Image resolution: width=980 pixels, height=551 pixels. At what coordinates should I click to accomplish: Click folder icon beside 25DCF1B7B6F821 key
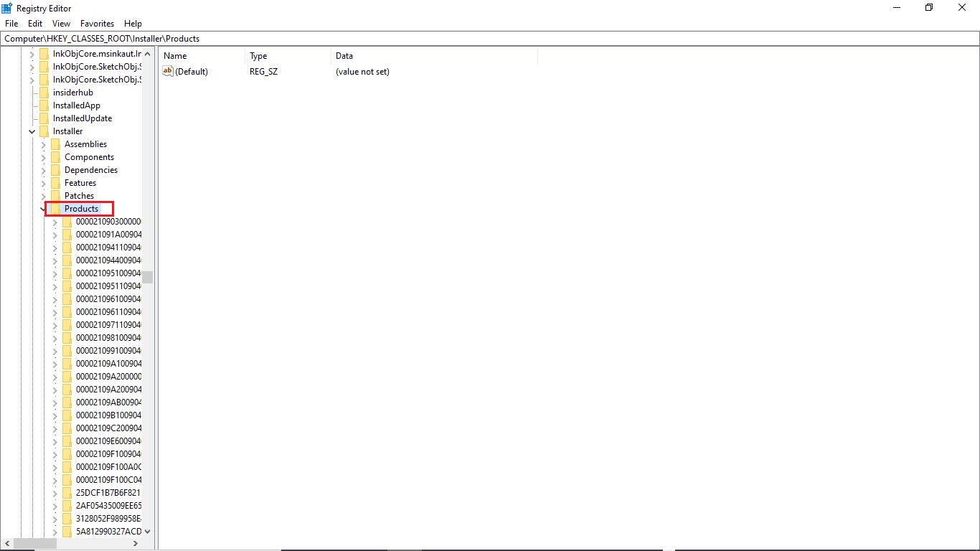[67, 493]
